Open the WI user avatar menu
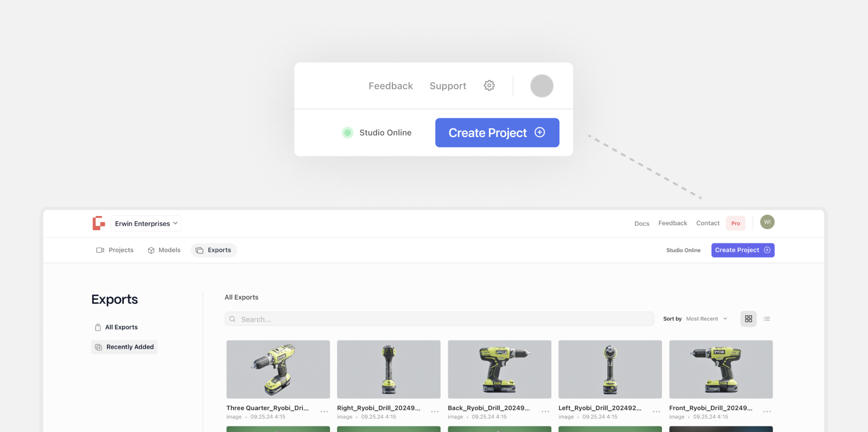 (767, 222)
